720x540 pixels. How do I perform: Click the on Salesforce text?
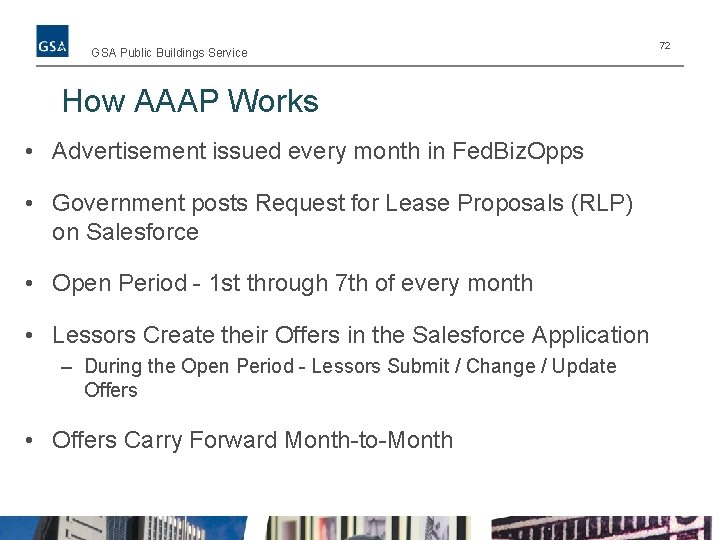[125, 232]
